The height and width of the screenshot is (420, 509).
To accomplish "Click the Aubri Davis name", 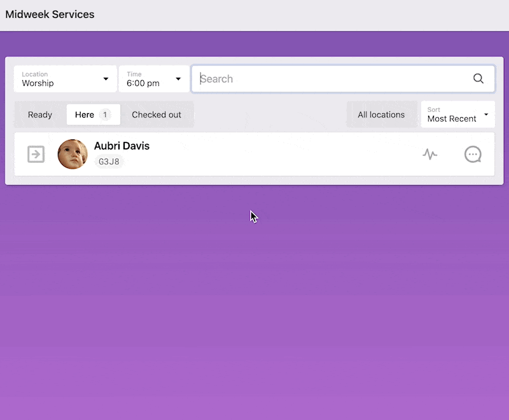I will 122,146.
